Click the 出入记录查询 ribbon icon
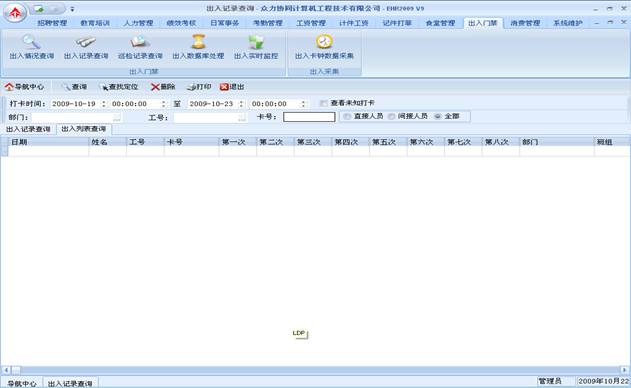631x388 pixels. [x=86, y=41]
